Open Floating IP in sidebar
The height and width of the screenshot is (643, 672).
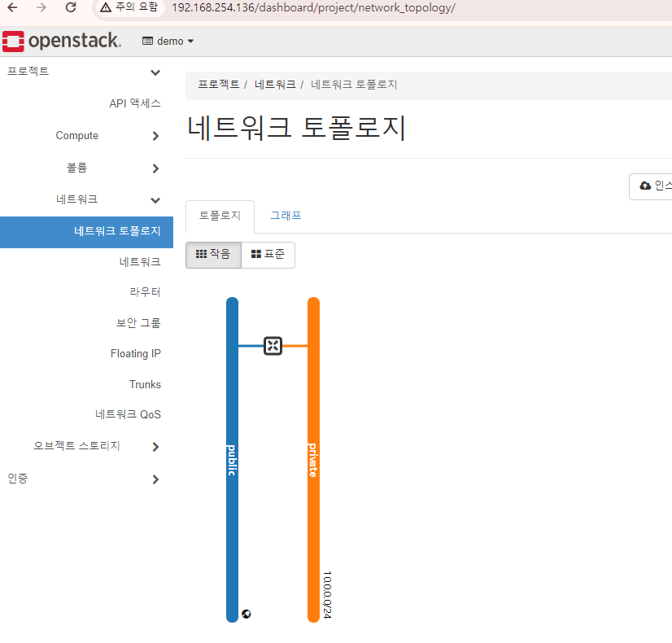tap(135, 353)
